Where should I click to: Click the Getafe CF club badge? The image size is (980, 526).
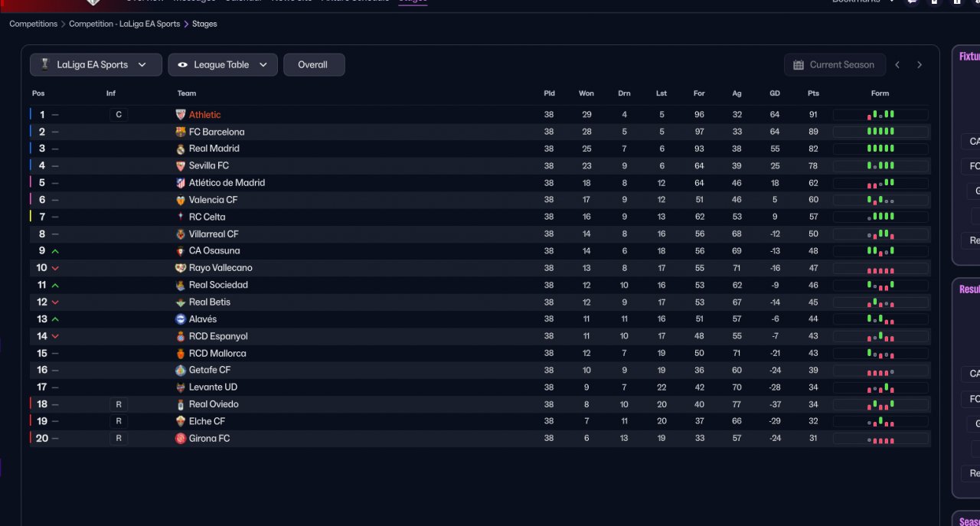181,370
